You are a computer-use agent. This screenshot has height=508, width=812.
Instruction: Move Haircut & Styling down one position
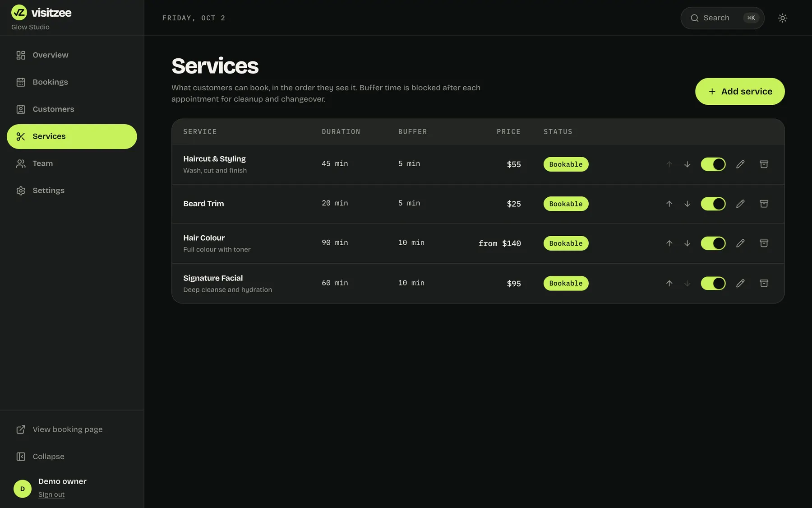(687, 164)
